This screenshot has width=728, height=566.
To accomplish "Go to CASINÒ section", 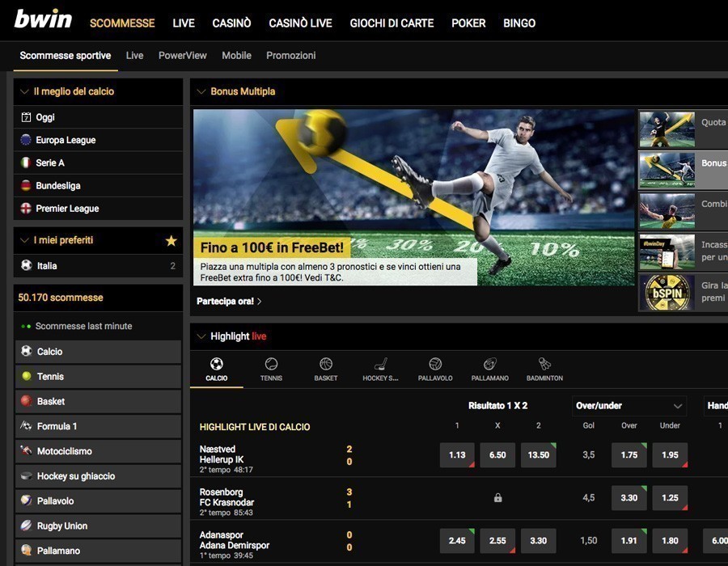I will (231, 23).
